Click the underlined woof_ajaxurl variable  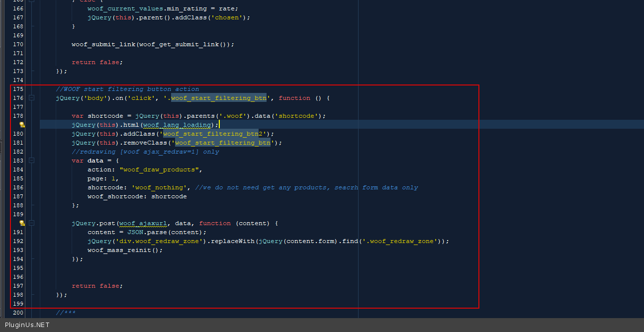143,224
